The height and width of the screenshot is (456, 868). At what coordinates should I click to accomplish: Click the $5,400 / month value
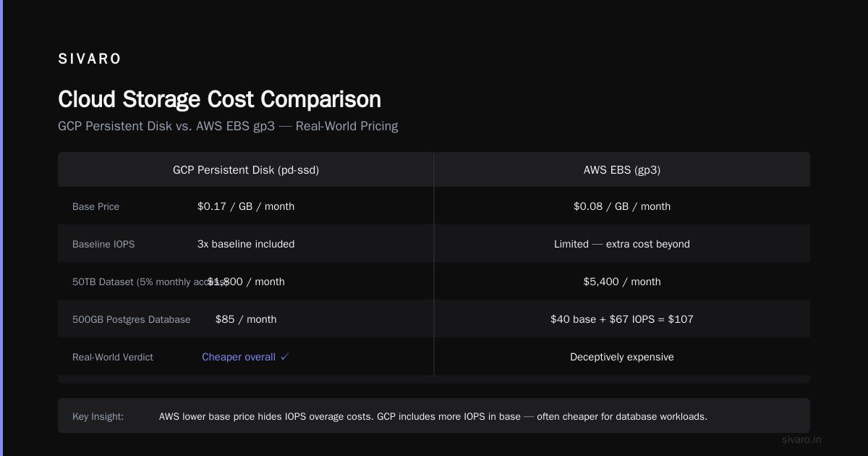[622, 282]
